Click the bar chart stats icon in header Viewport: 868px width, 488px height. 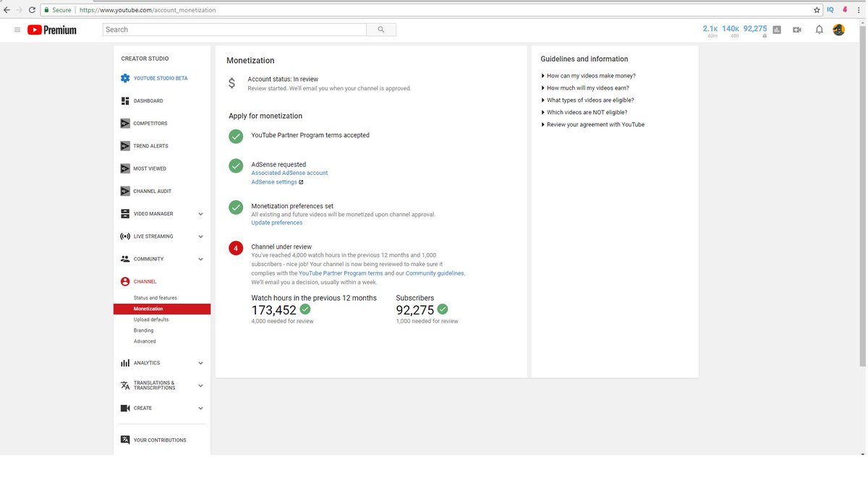click(777, 30)
